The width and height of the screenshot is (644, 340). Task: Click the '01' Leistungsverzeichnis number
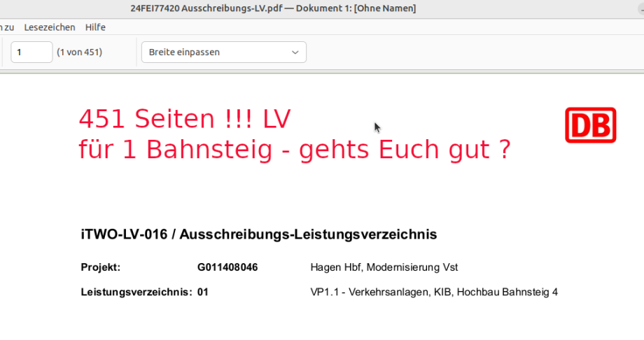pyautogui.click(x=203, y=292)
